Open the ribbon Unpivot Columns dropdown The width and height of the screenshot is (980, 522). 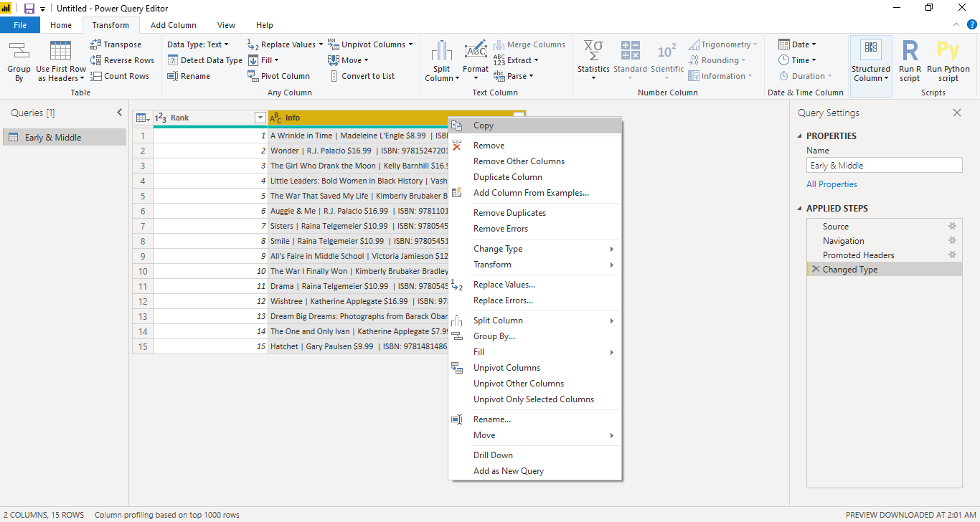pos(370,44)
